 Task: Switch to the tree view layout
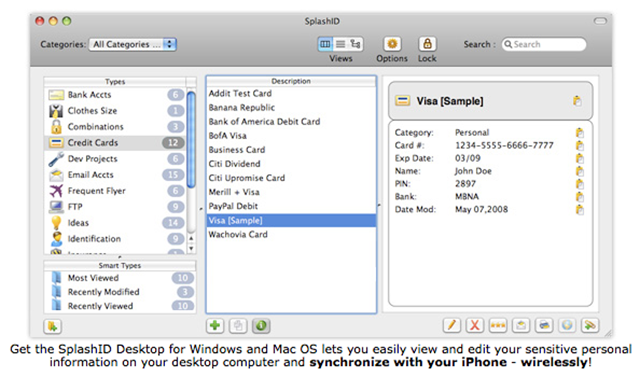(356, 44)
